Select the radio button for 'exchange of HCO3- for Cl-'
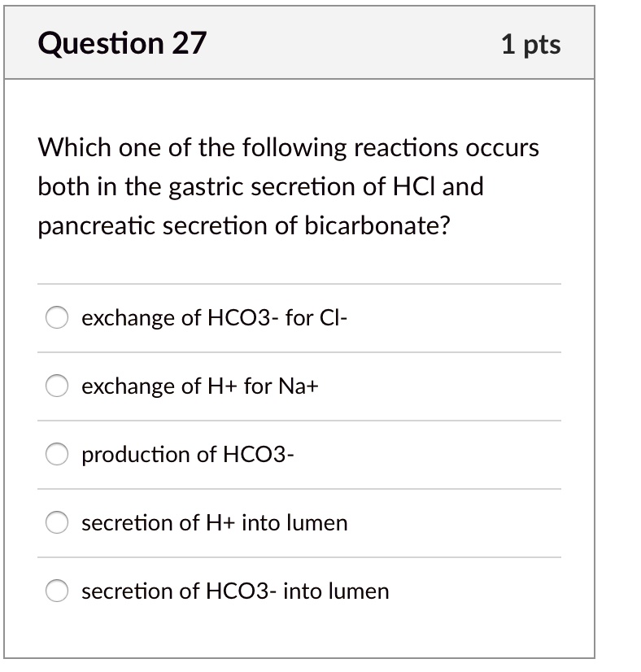 click(x=56, y=318)
